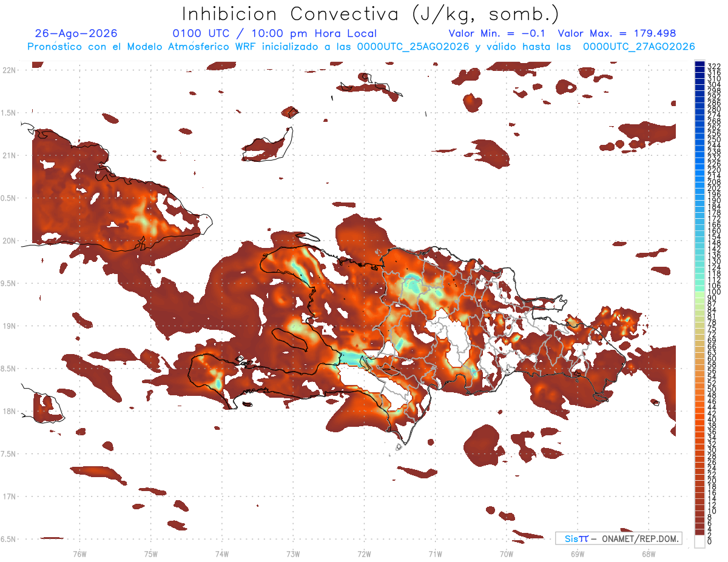Image resolution: width=728 pixels, height=562 pixels.
Task: Click the '6.5N' latitude axis label
Action: tap(9, 539)
